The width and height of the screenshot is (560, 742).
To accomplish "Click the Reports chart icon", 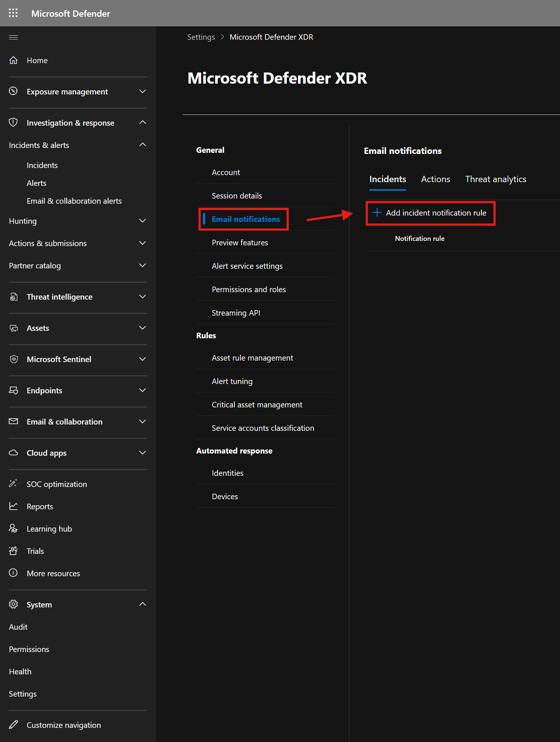I will [13, 506].
